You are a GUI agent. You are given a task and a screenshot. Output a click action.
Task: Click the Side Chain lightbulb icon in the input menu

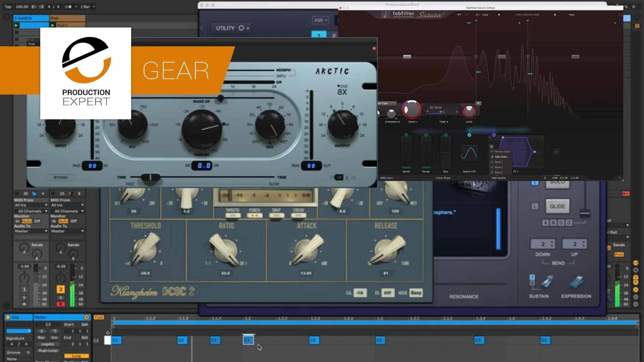(492, 157)
